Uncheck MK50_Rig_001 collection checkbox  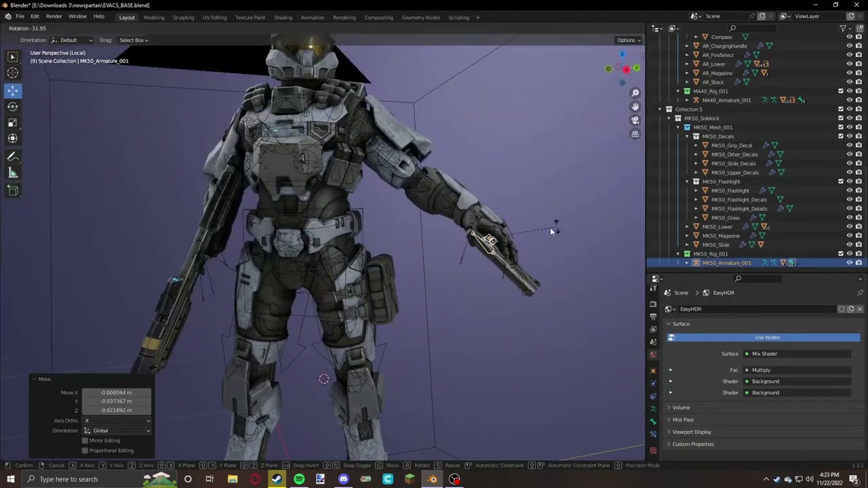pyautogui.click(x=841, y=254)
